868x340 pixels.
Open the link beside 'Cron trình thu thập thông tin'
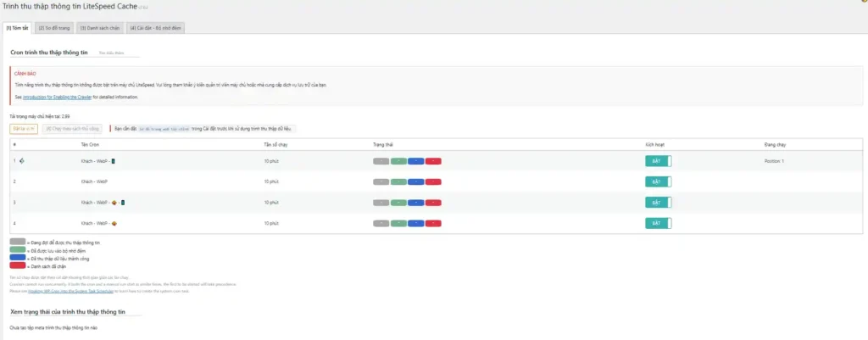111,53
